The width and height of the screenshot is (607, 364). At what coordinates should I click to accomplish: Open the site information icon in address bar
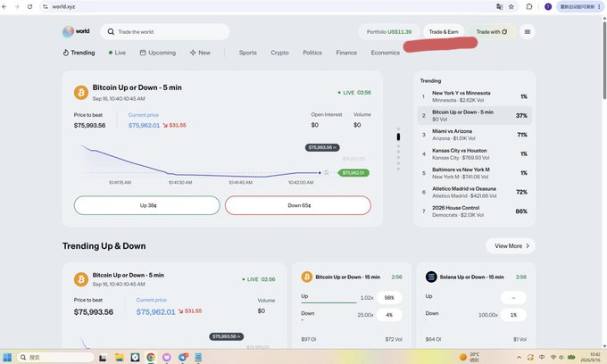click(x=46, y=6)
